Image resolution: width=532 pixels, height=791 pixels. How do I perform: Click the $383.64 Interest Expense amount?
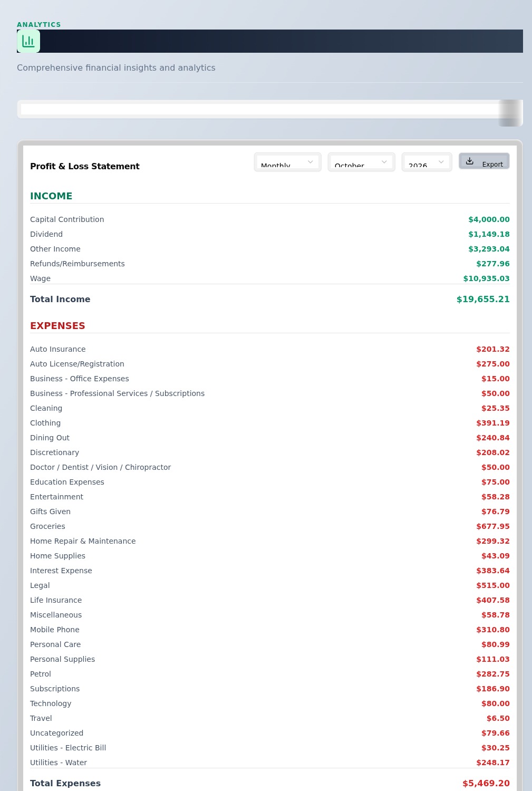click(x=493, y=571)
